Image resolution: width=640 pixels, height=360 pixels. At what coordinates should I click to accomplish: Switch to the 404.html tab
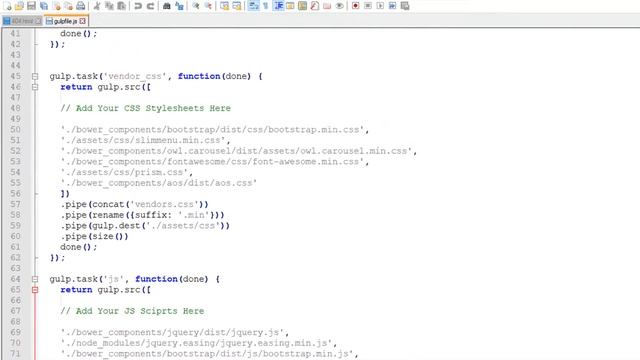[22, 21]
